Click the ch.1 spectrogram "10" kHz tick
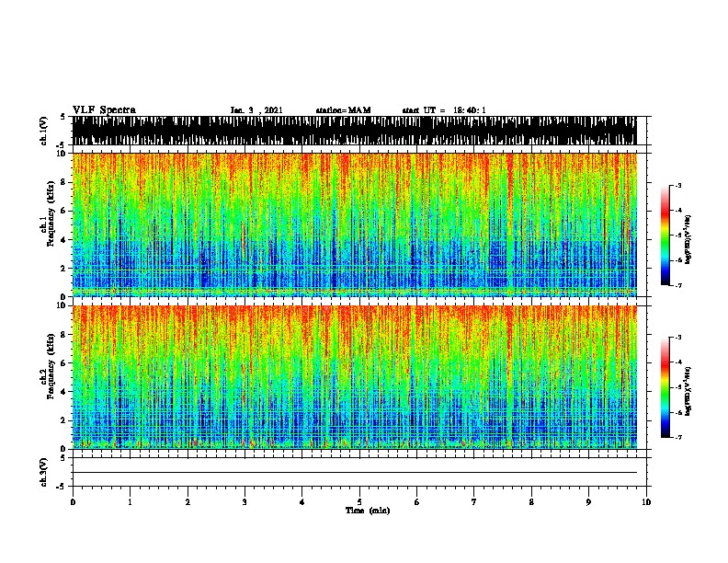Image resolution: width=728 pixels, height=563 pixels. [x=63, y=154]
